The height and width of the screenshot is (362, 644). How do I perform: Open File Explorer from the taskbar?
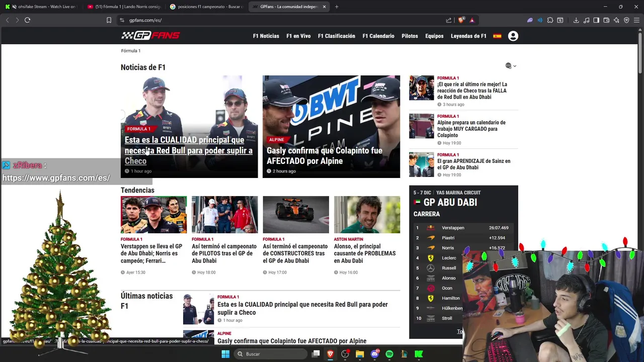click(x=360, y=354)
